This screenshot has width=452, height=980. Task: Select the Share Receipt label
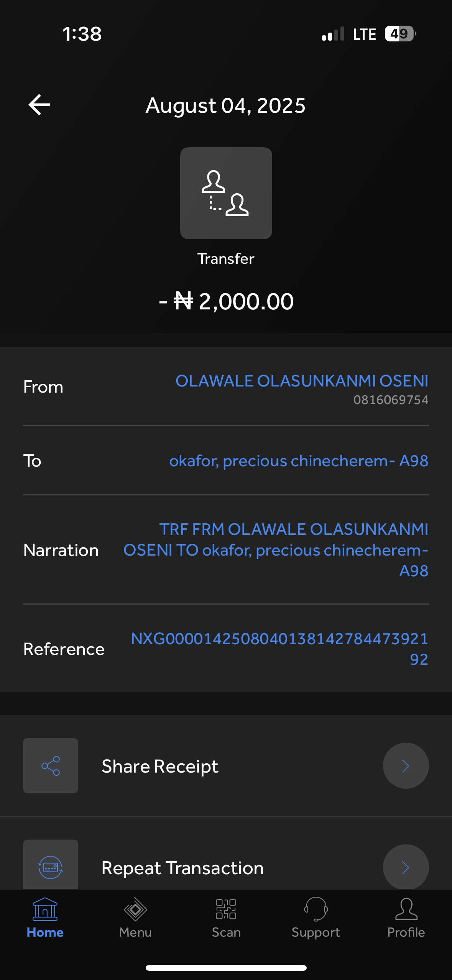(x=160, y=766)
